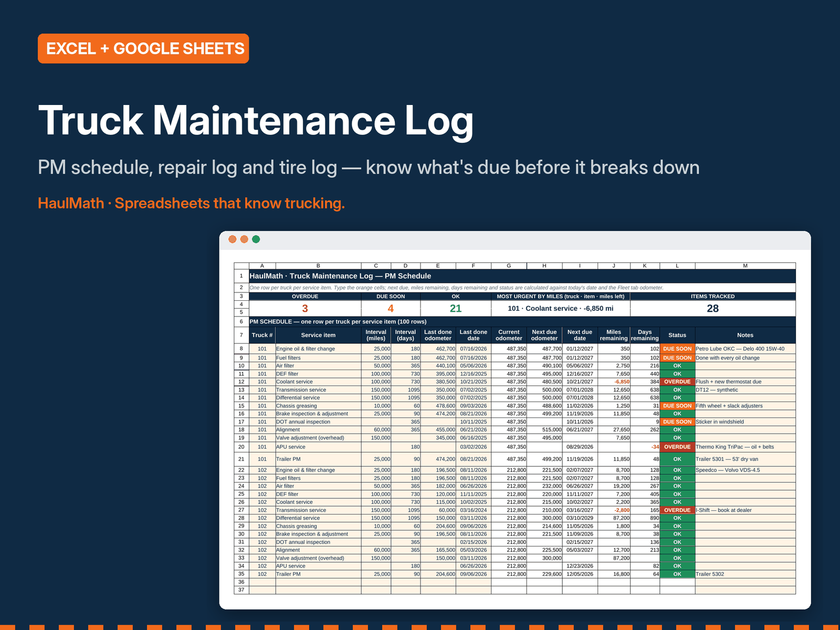Click the sheet title cell with PM Schedule
This screenshot has height=630, width=840.
coord(522,276)
